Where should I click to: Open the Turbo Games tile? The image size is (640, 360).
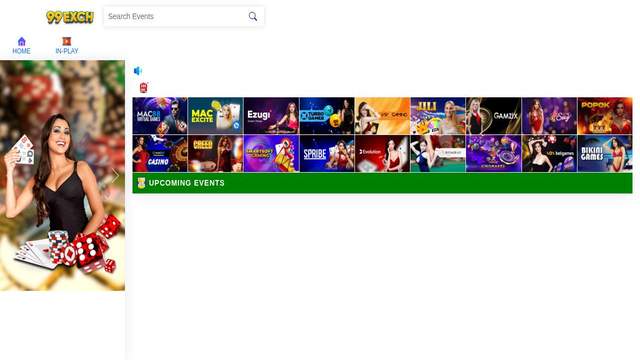pos(327,116)
